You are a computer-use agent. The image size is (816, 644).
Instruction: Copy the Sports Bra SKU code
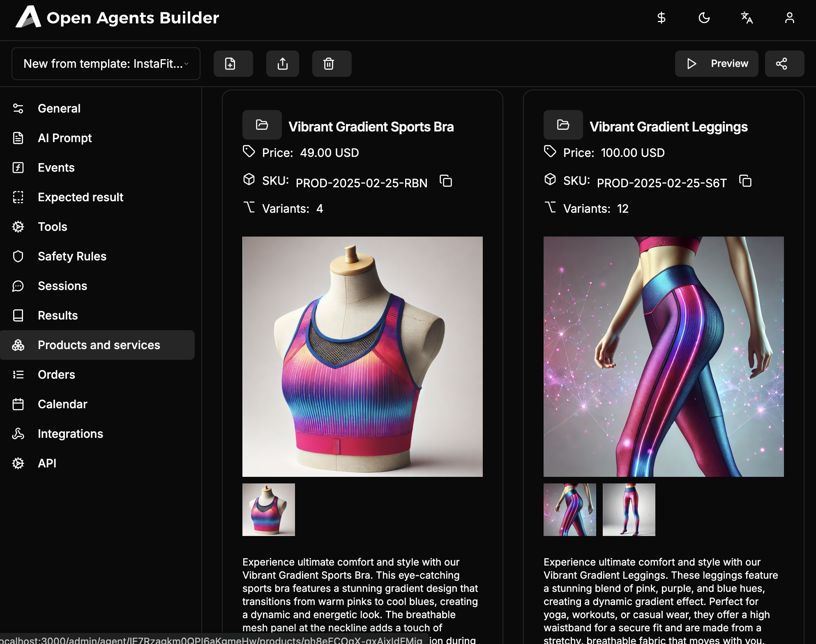pos(446,181)
